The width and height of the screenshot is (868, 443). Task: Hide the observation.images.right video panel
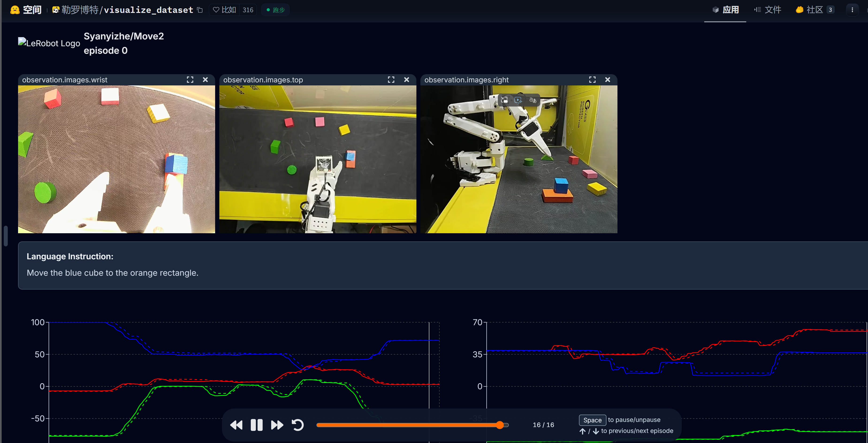608,80
